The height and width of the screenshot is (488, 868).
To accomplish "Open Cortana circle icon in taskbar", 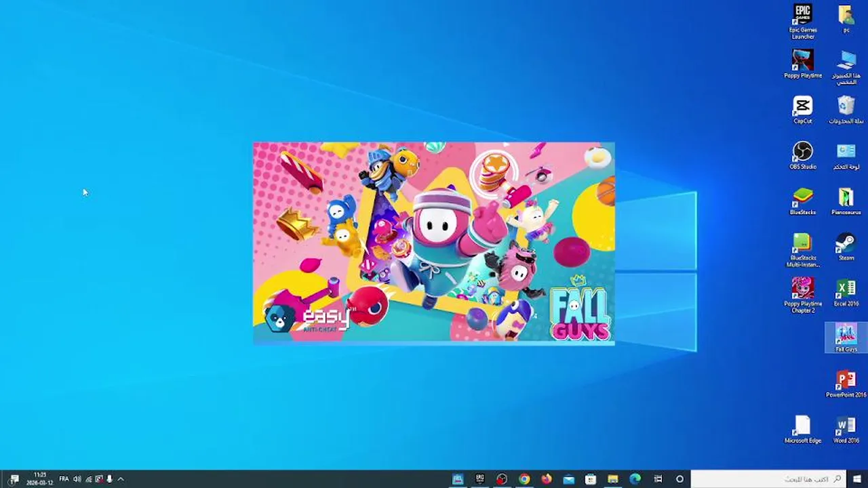I will coord(679,479).
